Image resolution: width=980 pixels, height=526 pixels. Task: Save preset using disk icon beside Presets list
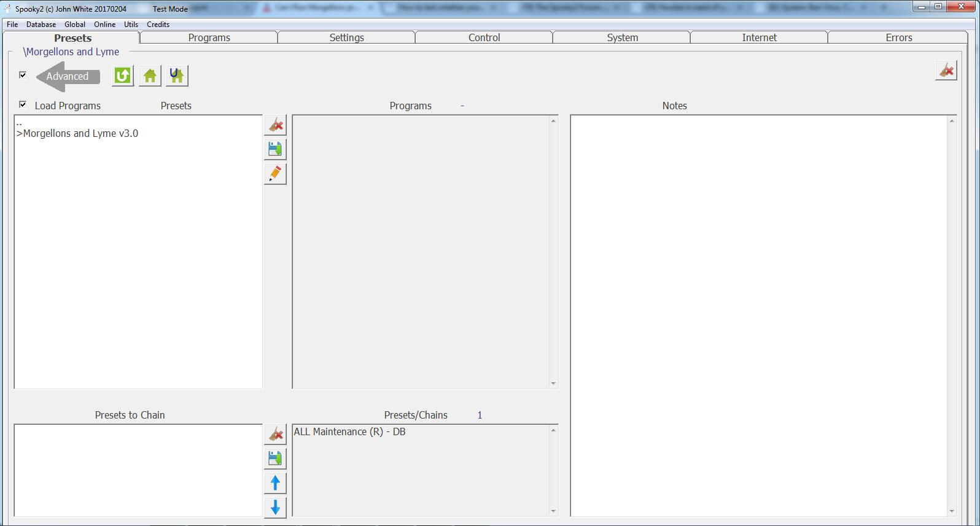point(275,149)
